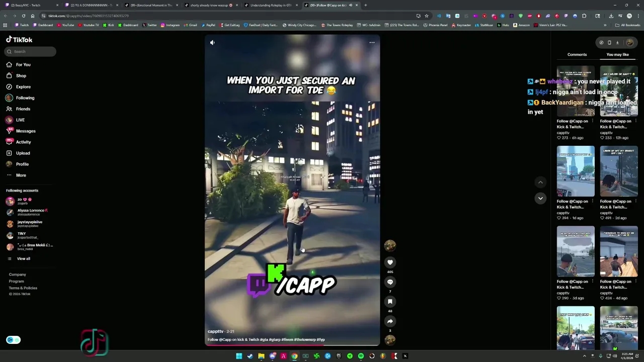Open jaystayupislive following account

tap(24, 224)
